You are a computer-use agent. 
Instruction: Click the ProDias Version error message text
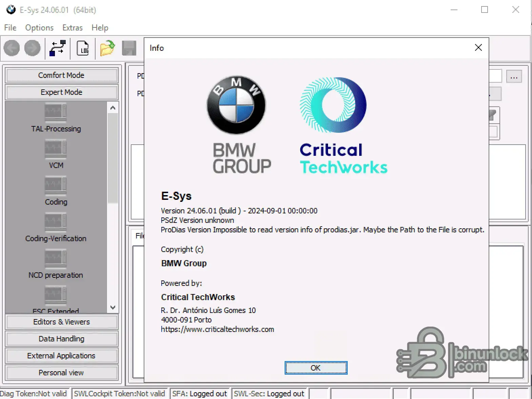pos(323,230)
